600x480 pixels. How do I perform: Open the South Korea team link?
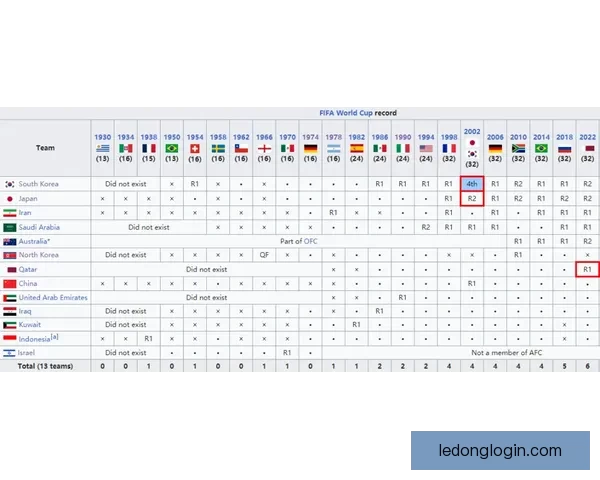click(x=38, y=184)
